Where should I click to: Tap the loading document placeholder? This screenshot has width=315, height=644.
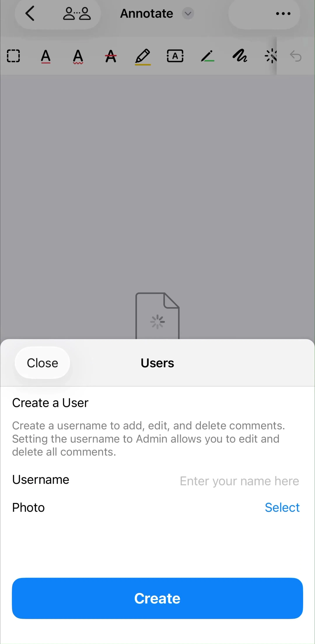[157, 316]
